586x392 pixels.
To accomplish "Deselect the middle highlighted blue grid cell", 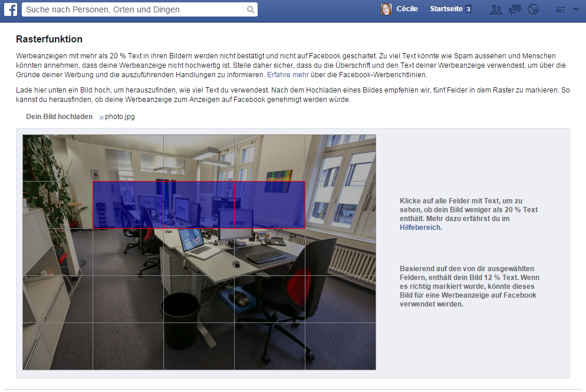I will pyautogui.click(x=199, y=205).
